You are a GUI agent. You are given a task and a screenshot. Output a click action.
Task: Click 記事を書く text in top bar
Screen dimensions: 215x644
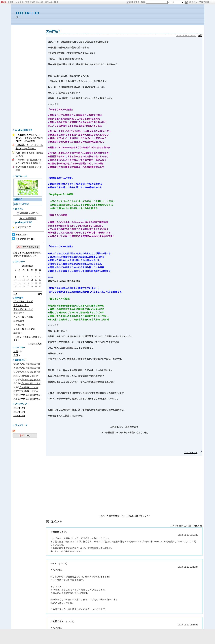pos(134,2)
